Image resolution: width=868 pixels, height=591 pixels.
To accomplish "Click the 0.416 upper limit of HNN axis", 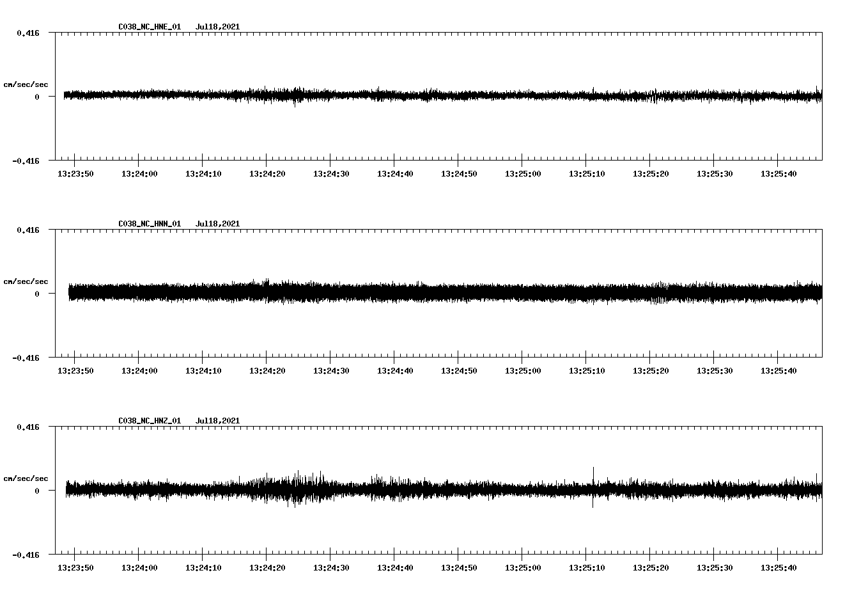I will [x=28, y=230].
